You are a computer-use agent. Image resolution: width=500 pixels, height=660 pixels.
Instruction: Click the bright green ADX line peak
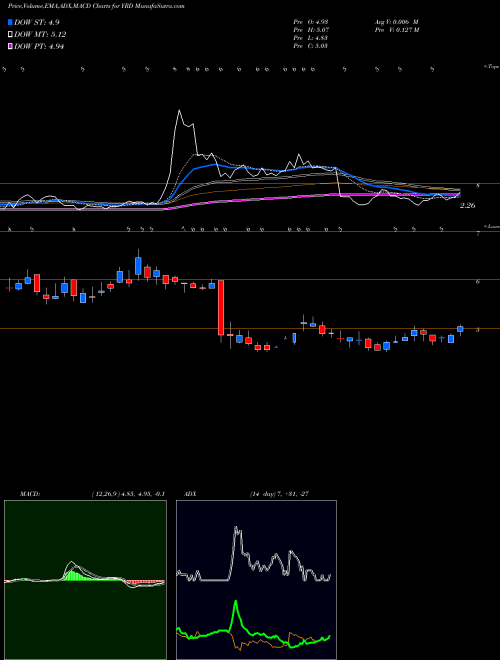coord(236,603)
